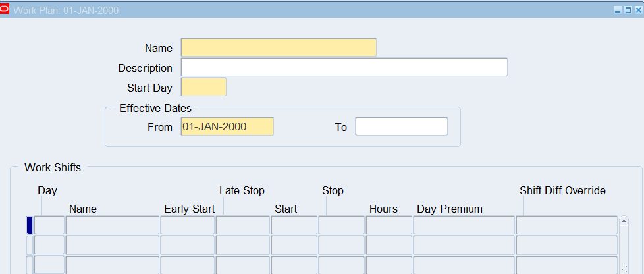Select the second work shift row indicator
Viewport: 644px width, 274px height.
29,245
